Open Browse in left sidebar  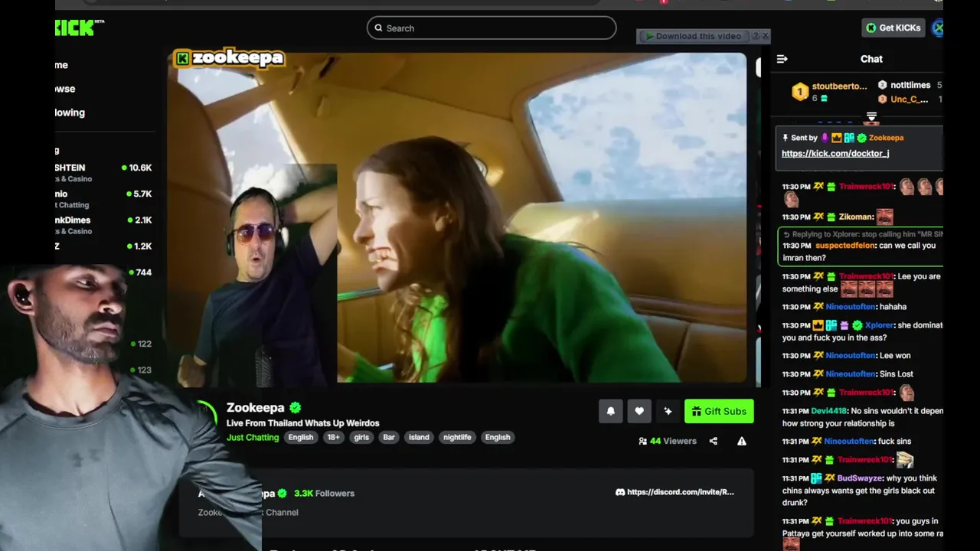point(65,89)
